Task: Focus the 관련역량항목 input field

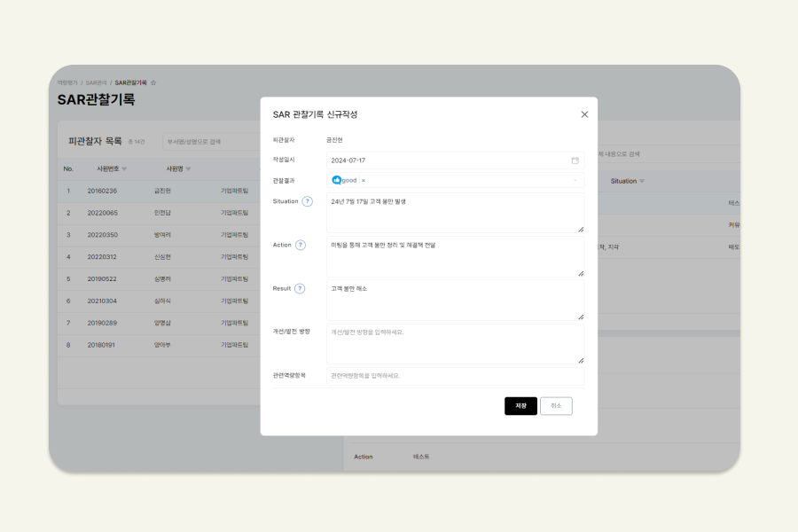Action: (455, 376)
